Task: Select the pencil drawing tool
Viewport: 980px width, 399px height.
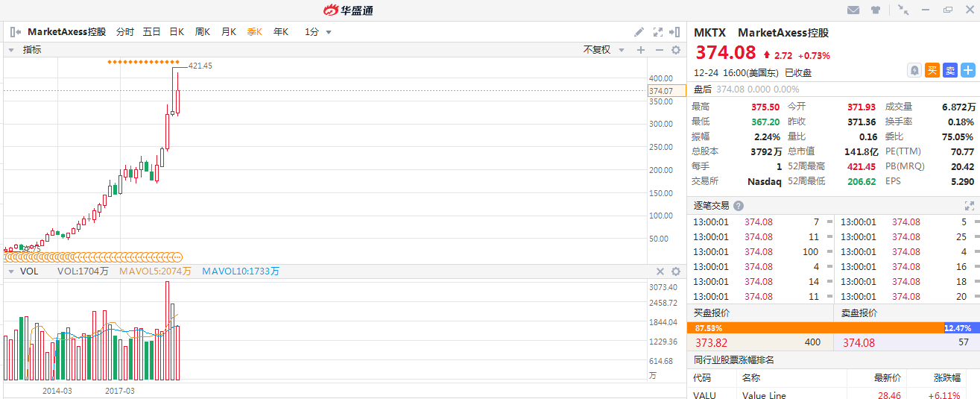Action: [639, 32]
